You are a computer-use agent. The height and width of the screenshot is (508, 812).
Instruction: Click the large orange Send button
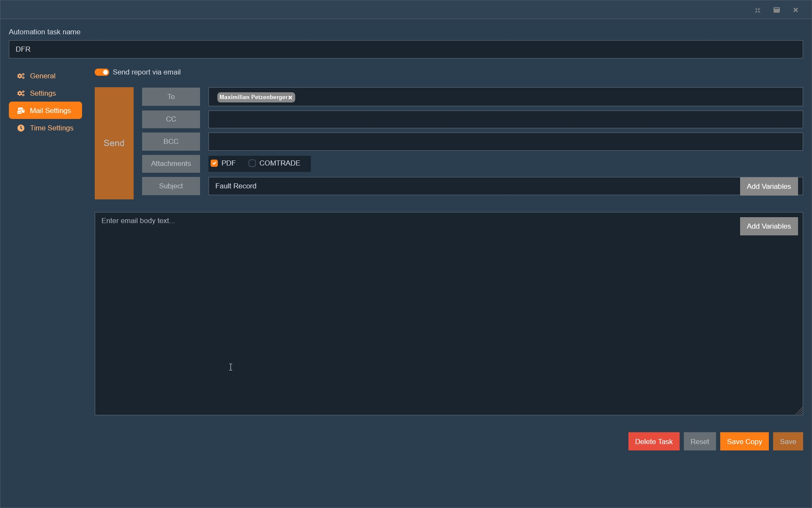pyautogui.click(x=114, y=143)
